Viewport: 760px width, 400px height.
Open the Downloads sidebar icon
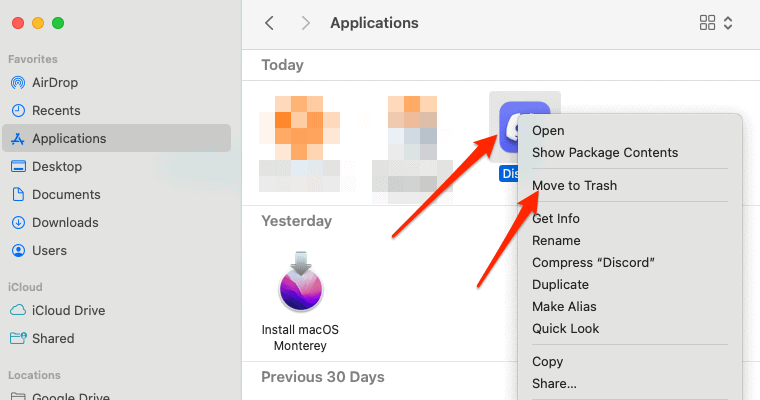click(x=18, y=223)
